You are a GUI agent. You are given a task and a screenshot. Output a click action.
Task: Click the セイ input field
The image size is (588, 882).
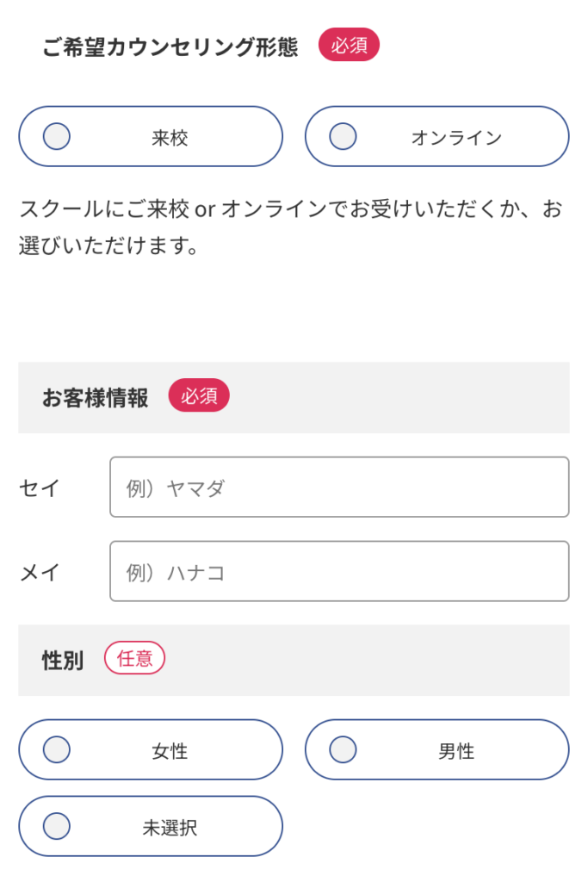(339, 487)
